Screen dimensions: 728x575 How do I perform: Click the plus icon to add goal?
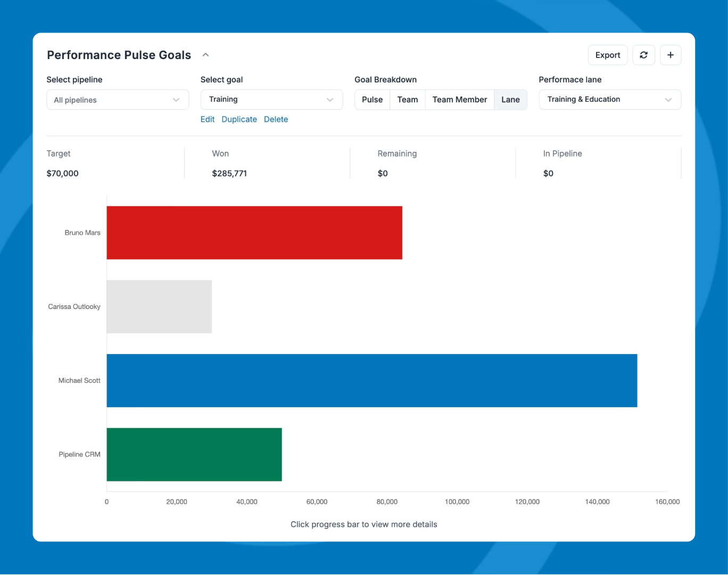click(670, 55)
